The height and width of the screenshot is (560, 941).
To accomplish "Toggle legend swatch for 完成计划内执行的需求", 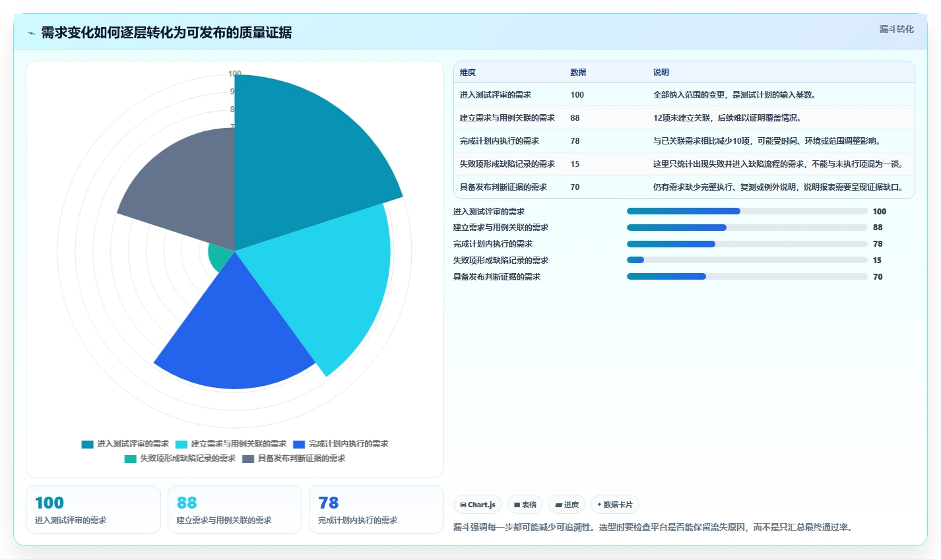I will (x=300, y=444).
